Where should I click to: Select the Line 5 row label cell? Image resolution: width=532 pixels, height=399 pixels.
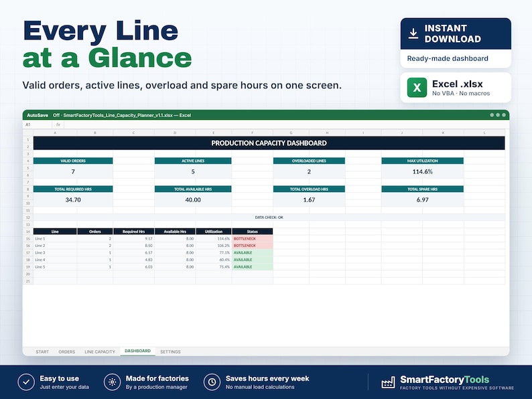55,267
